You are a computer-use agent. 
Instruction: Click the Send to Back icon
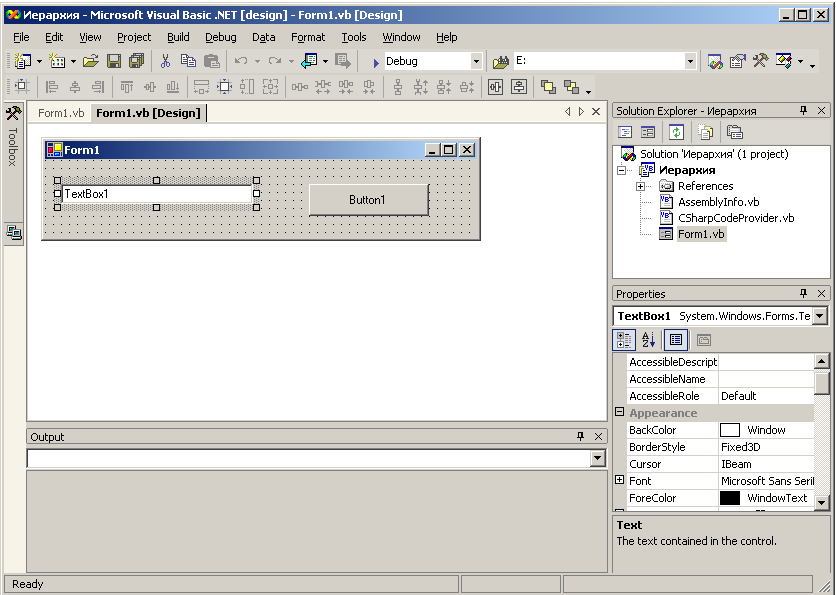572,86
